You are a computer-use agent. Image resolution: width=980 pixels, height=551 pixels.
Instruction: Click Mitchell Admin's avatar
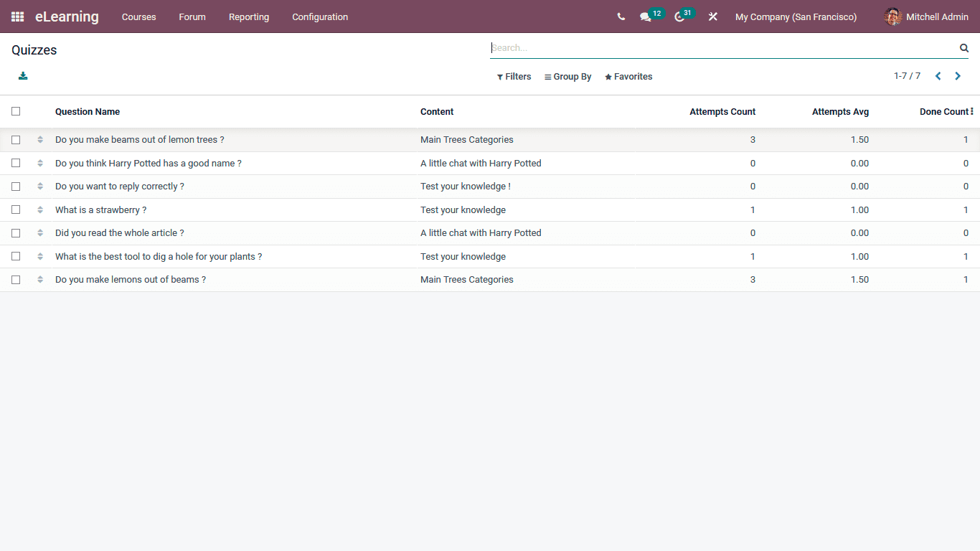(x=892, y=17)
